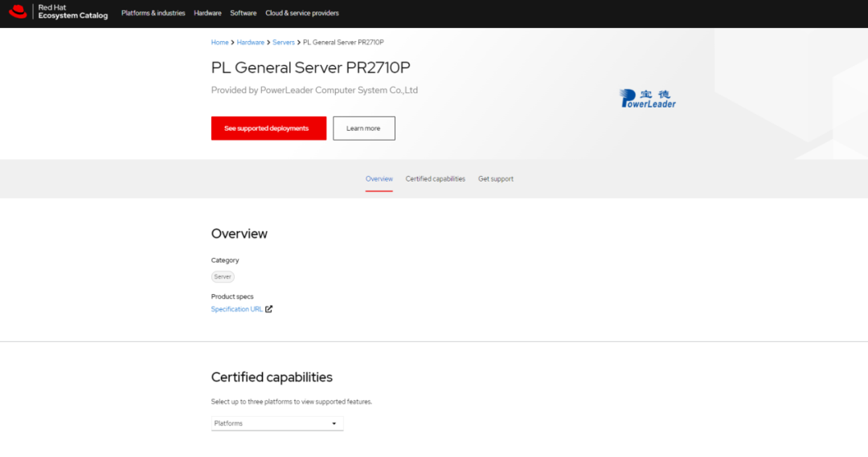The image size is (868, 457).
Task: Select the Overview tab
Action: coord(379,179)
